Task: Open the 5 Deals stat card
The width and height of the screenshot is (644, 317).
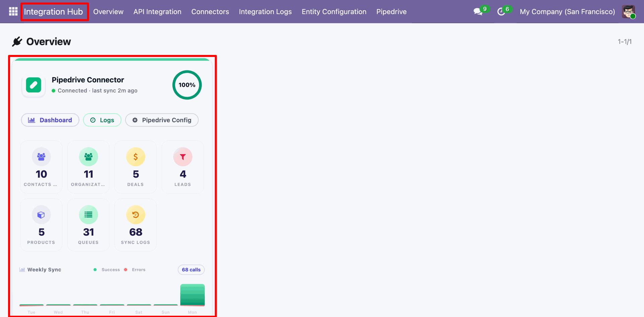Action: click(136, 167)
